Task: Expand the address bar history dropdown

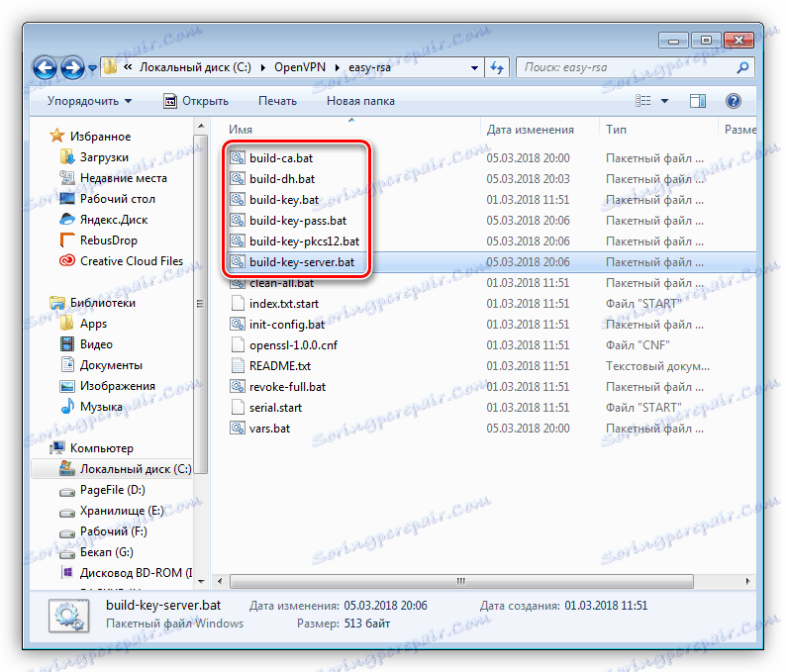Action: (x=474, y=67)
